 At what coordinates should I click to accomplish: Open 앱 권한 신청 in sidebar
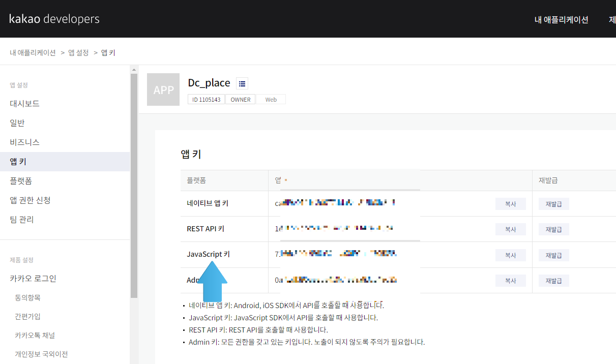(30, 200)
